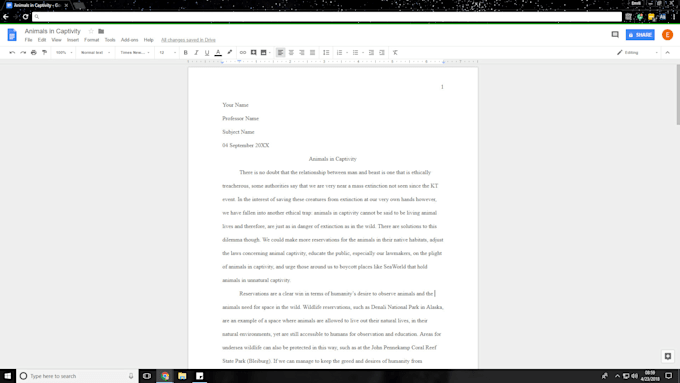Open the Explore button at bottom right
This screenshot has width=680, height=383.
coord(668,356)
